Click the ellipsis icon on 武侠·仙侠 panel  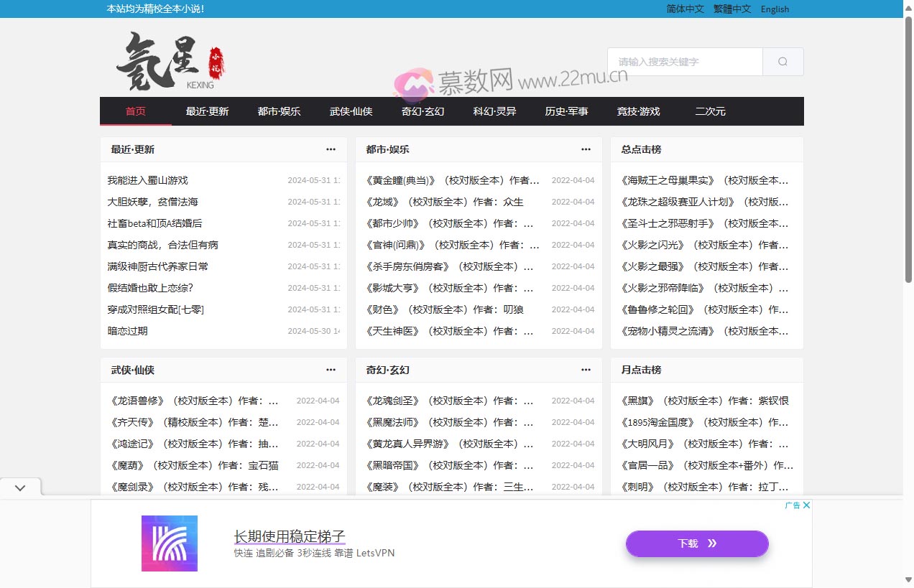click(x=331, y=370)
